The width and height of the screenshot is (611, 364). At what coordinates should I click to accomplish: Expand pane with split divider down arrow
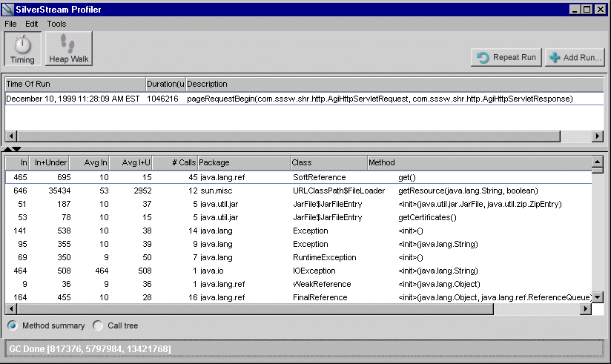tap(16, 149)
